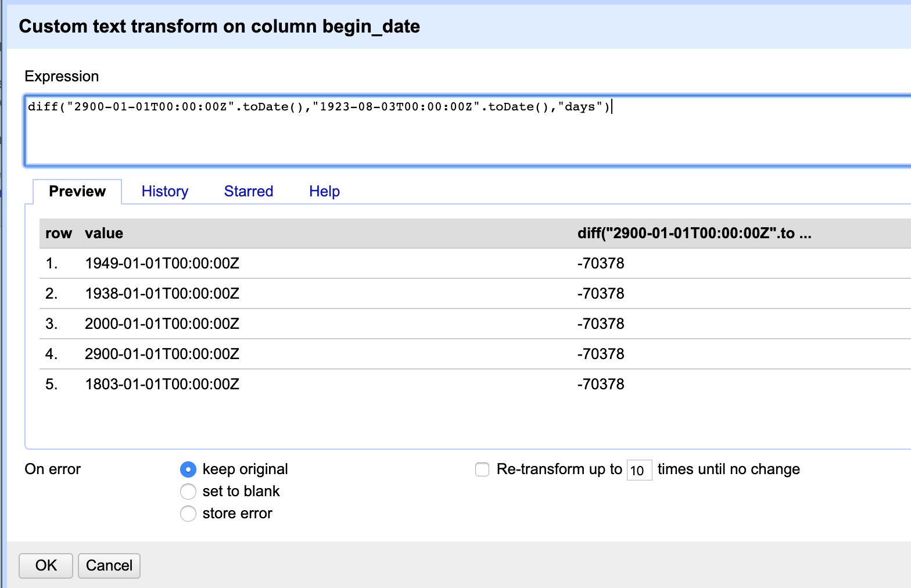Click value 1938-01-01T00:00:00Z in row 2
This screenshot has width=911, height=588.
[162, 293]
